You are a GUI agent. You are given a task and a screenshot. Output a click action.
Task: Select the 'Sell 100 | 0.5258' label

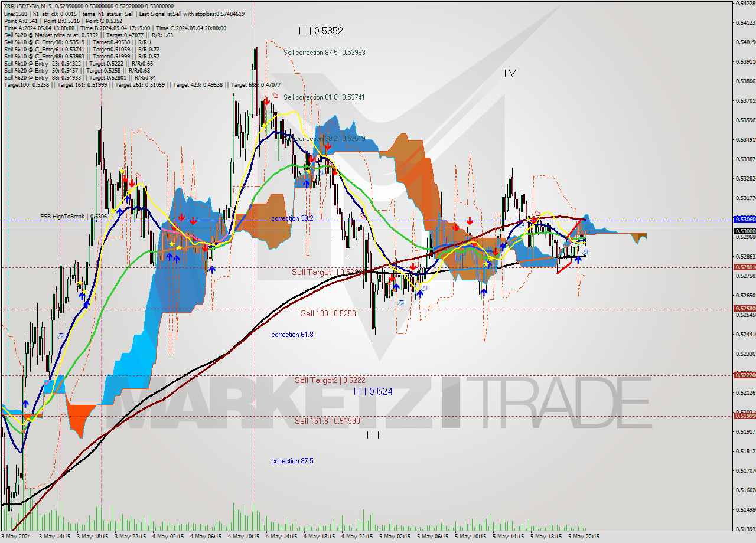[328, 313]
